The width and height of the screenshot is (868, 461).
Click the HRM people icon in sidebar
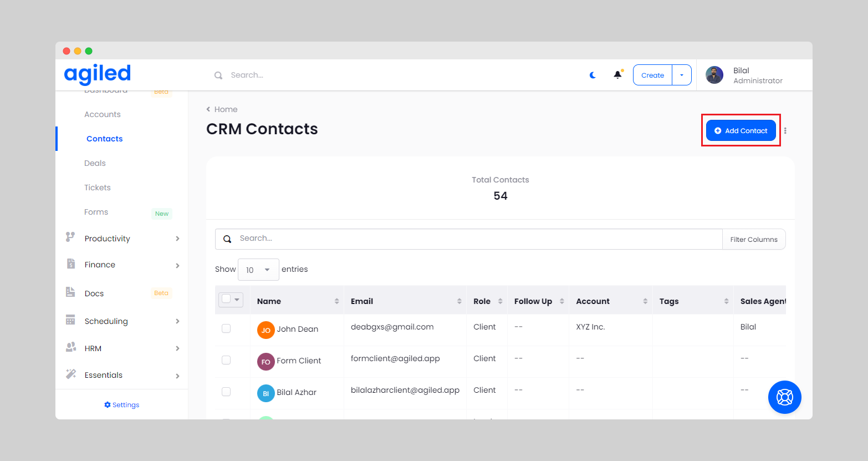pyautogui.click(x=71, y=347)
